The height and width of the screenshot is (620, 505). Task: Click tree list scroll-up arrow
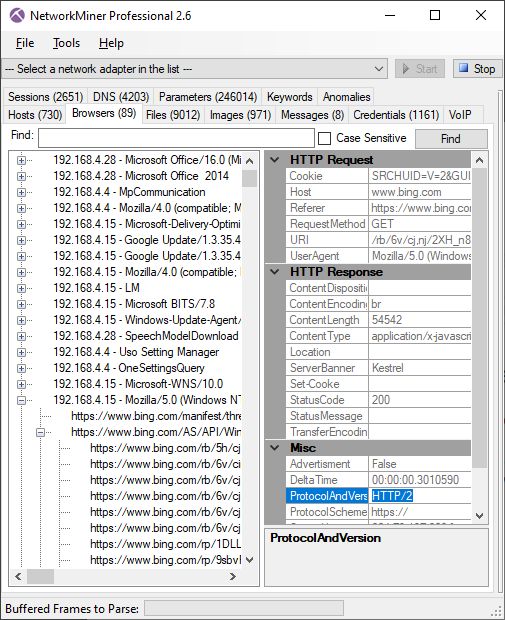tap(250, 161)
